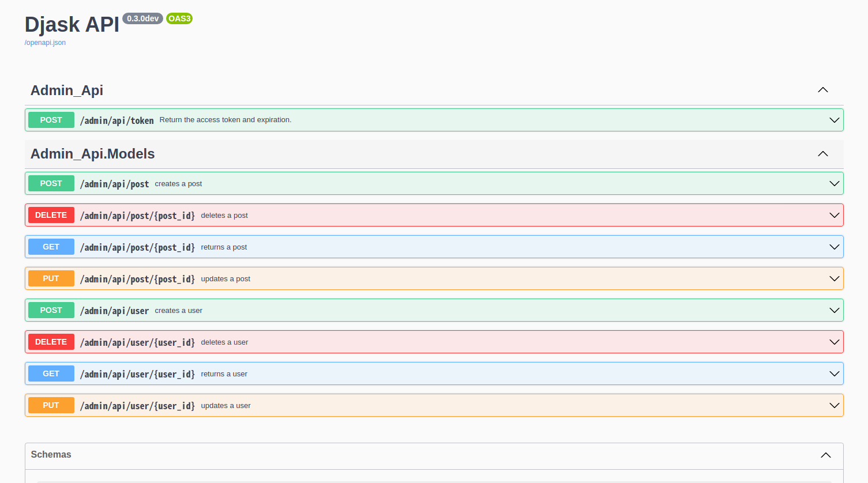
Task: Click the 'deletes a user' description
Action: coord(224,342)
